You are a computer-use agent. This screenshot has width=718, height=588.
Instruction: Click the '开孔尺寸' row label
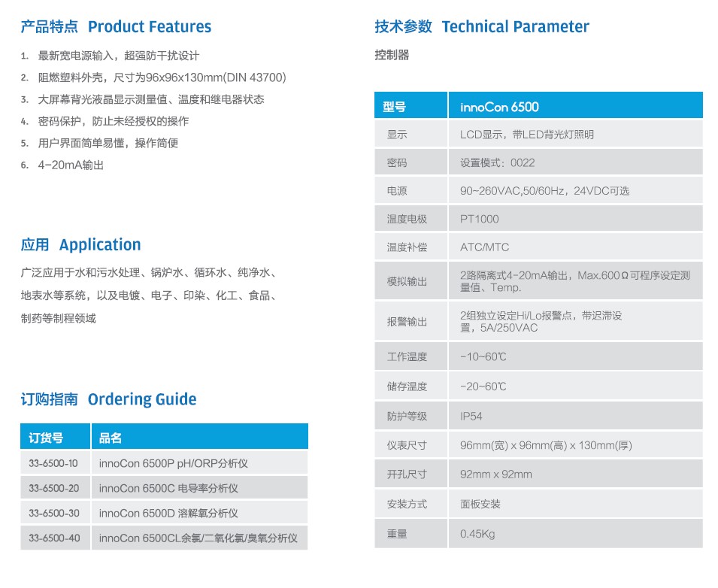tap(407, 474)
